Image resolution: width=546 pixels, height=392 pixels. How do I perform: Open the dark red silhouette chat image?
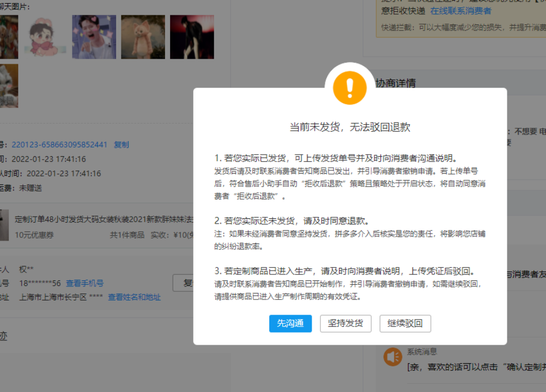click(192, 37)
